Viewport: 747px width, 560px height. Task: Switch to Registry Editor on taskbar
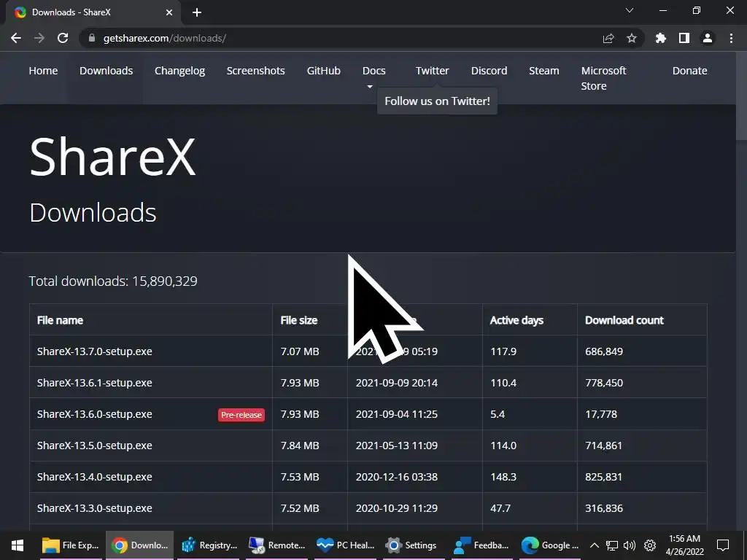[x=209, y=545]
